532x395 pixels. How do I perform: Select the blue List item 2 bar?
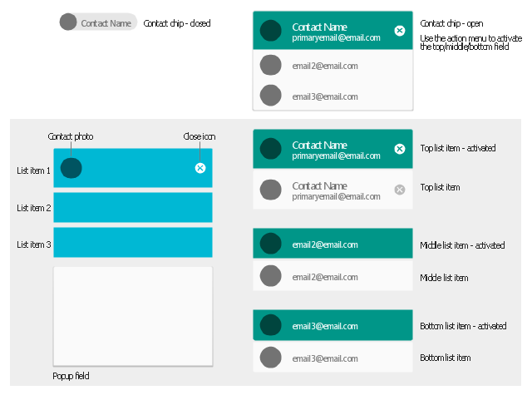[x=133, y=207]
